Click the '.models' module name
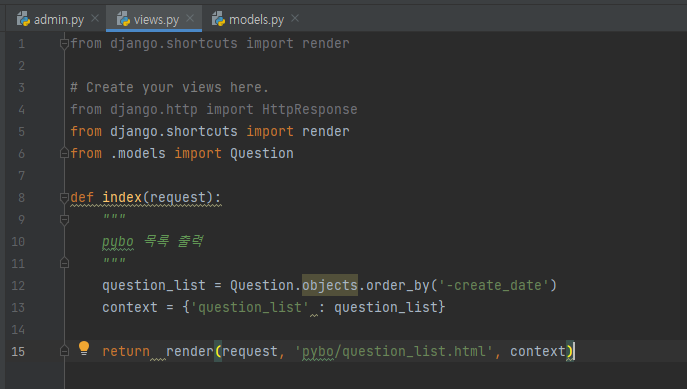Screen dimensions: 687x389 pyautogui.click(x=138, y=153)
